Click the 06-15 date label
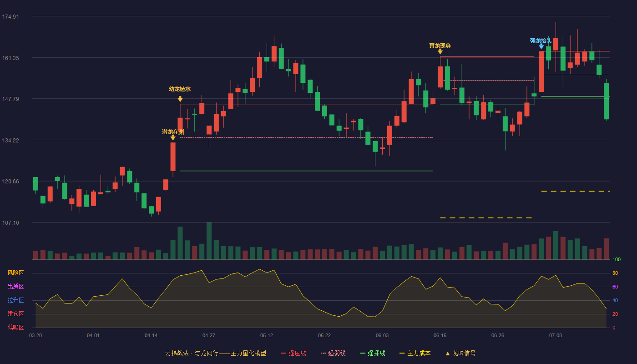 440,335
